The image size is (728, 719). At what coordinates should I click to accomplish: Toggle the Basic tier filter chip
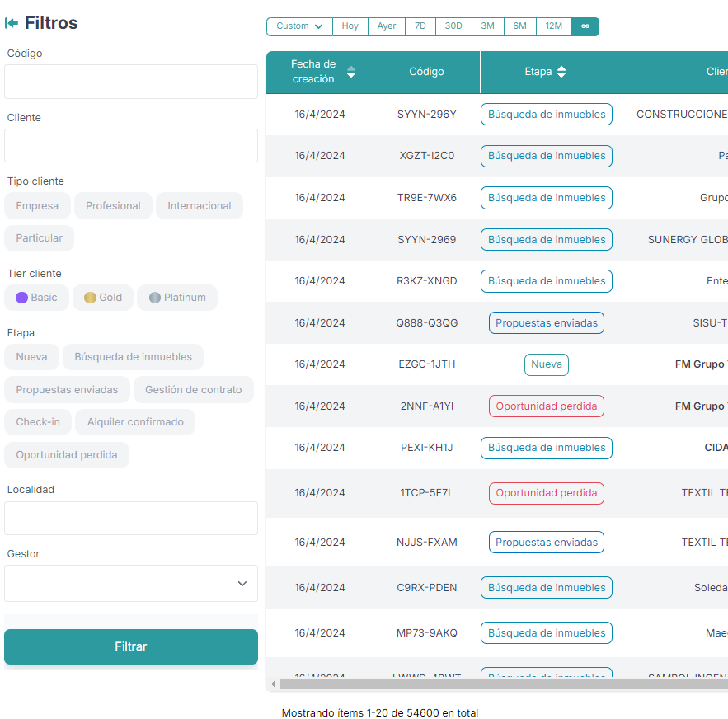[37, 298]
